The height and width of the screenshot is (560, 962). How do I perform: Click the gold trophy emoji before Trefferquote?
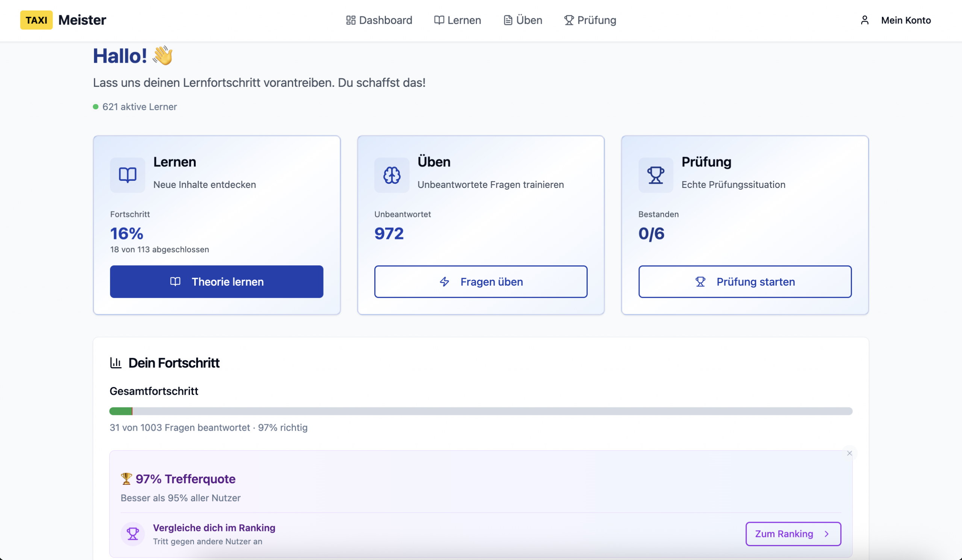[x=126, y=478]
